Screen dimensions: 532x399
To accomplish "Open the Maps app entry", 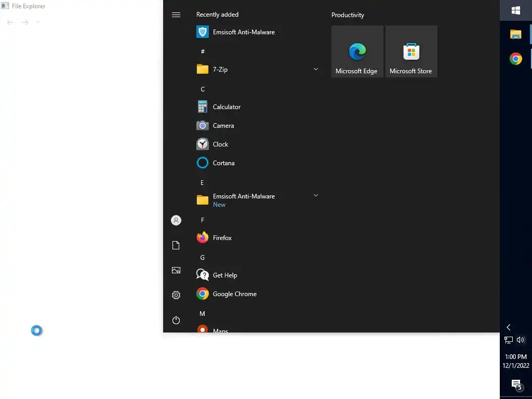I will 258,328.
